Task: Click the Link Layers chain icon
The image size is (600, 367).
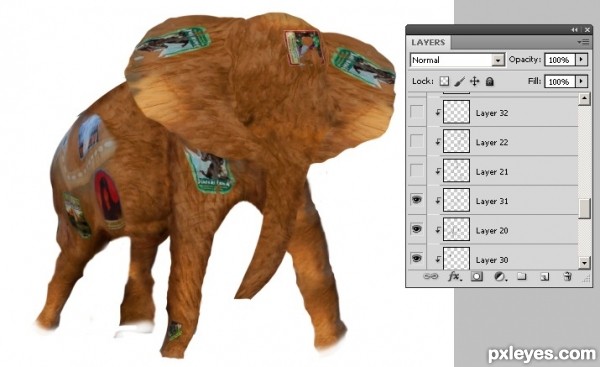Action: pyautogui.click(x=431, y=276)
